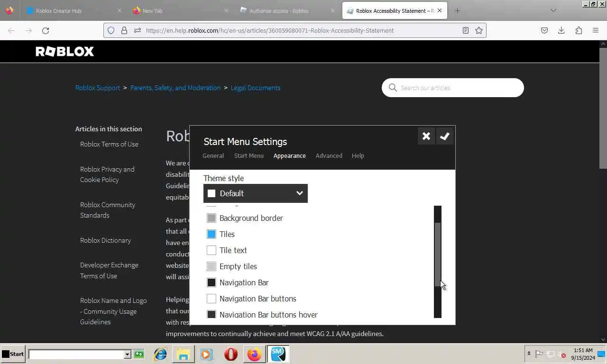Open Action Center flag tray icon
The image size is (607, 364).
(539, 354)
